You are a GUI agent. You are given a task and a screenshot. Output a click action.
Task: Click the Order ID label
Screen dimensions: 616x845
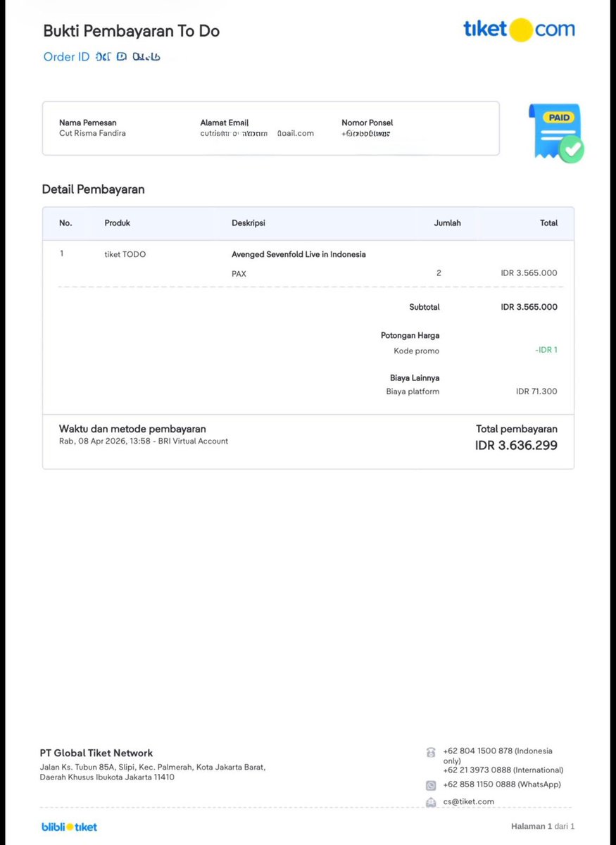pyautogui.click(x=66, y=57)
